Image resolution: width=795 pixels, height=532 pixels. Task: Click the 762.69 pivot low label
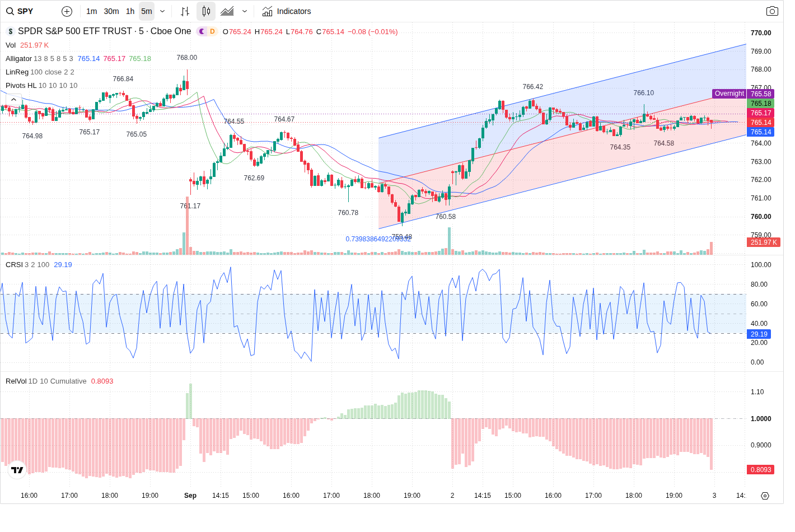tap(254, 178)
